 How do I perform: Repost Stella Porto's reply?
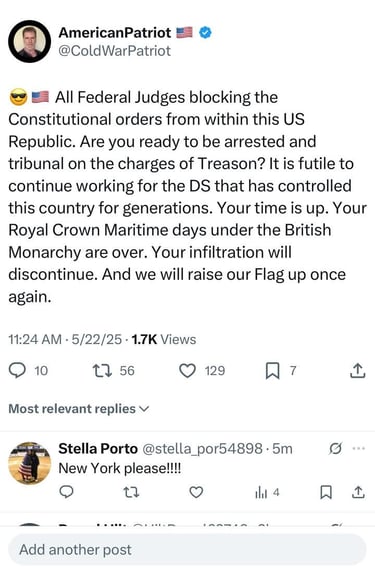click(131, 492)
